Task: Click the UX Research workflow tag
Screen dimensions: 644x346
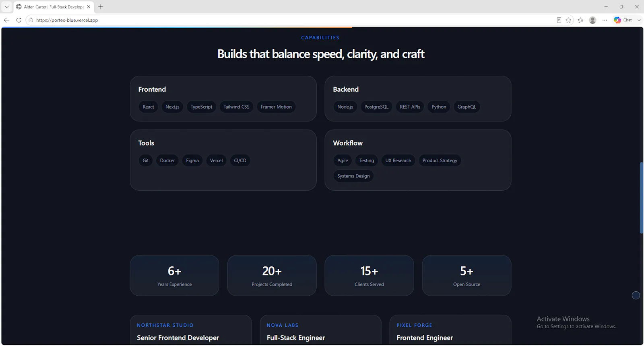Action: pyautogui.click(x=398, y=160)
